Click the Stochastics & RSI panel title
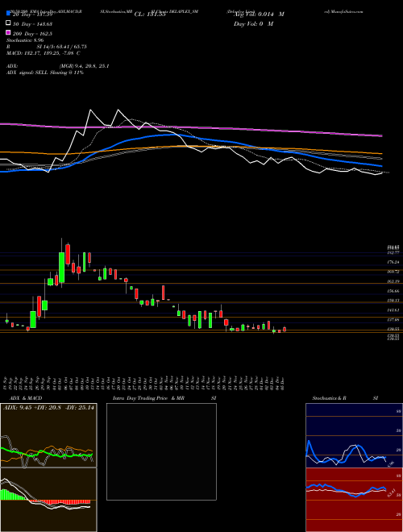 pos(345,398)
